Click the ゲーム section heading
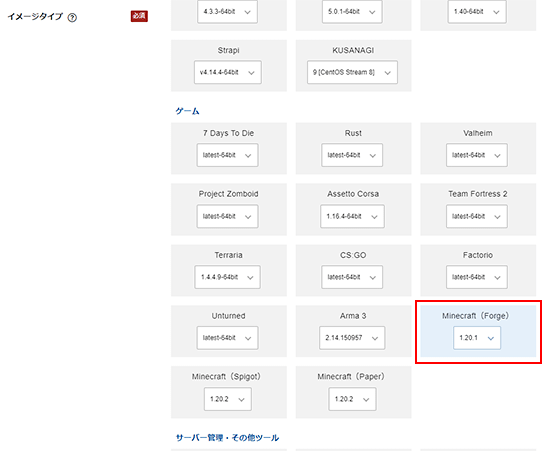This screenshot has height=451, width=550. pos(187,111)
